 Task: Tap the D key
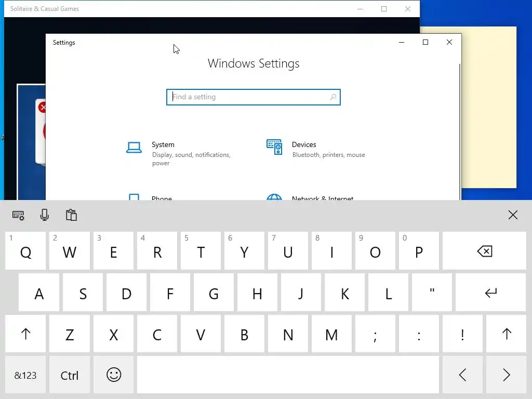127,292
